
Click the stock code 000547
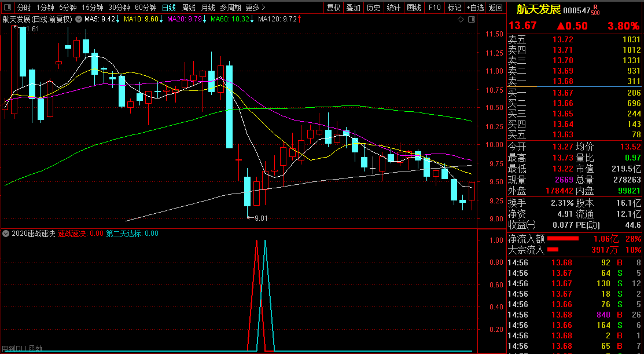tap(577, 10)
